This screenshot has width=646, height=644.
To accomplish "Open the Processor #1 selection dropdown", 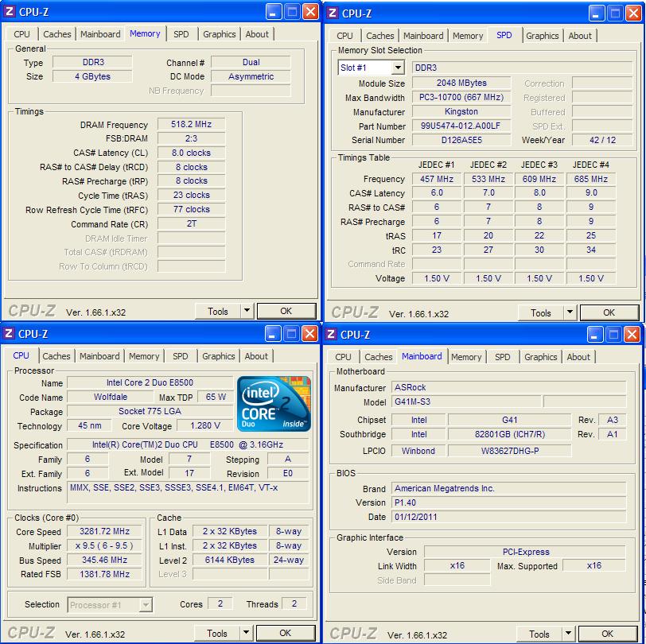I will click(146, 605).
